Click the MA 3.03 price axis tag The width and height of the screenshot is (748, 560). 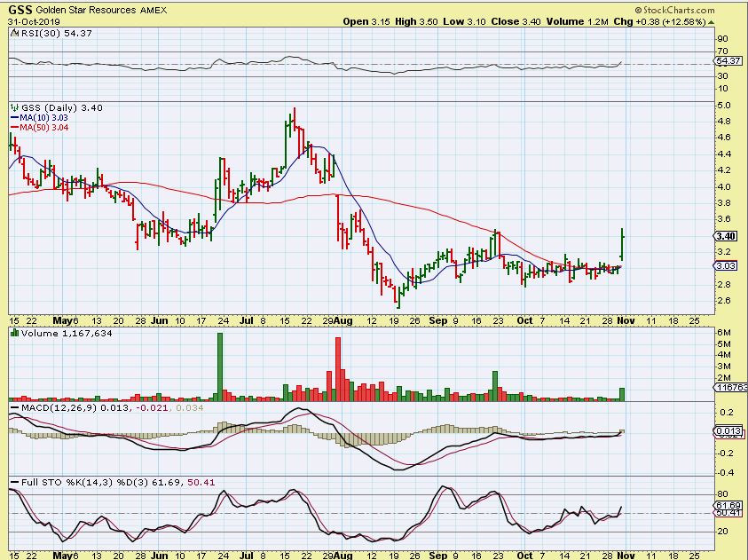[726, 265]
